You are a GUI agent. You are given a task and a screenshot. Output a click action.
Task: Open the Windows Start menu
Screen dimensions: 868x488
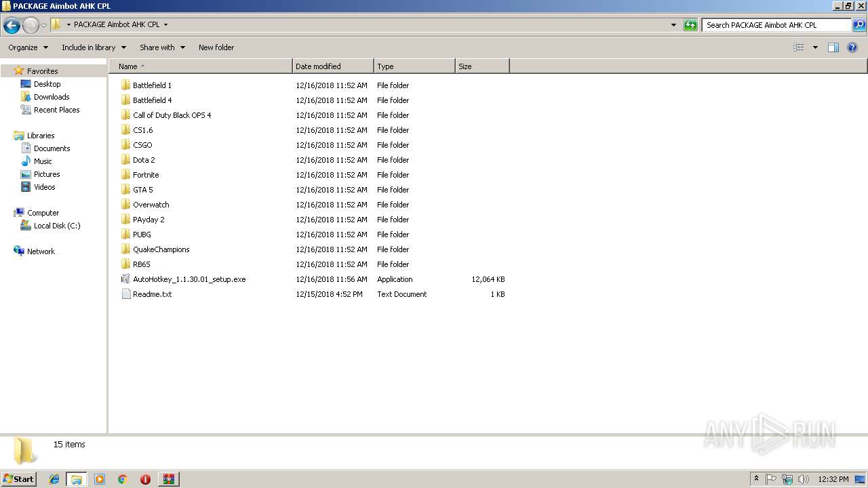(x=18, y=479)
